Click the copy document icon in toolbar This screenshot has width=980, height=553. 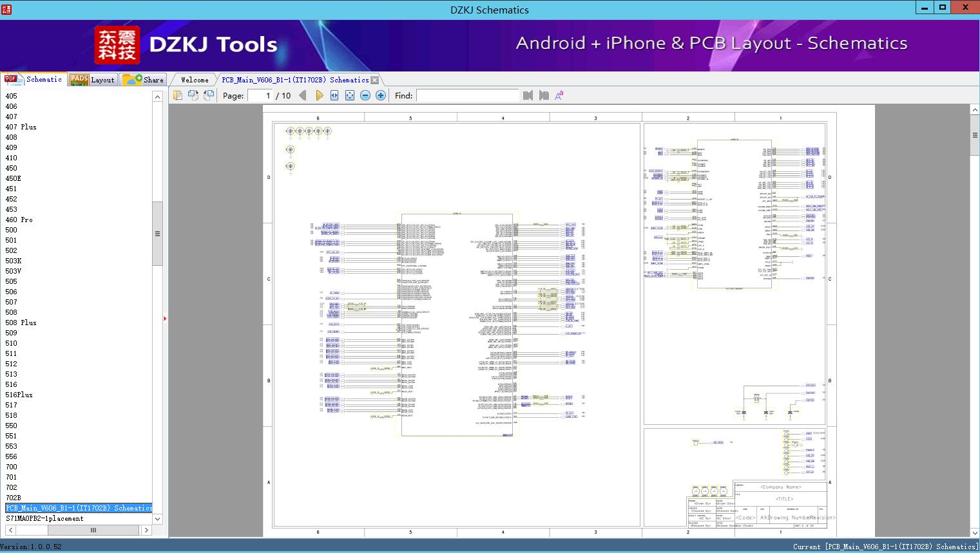point(178,95)
